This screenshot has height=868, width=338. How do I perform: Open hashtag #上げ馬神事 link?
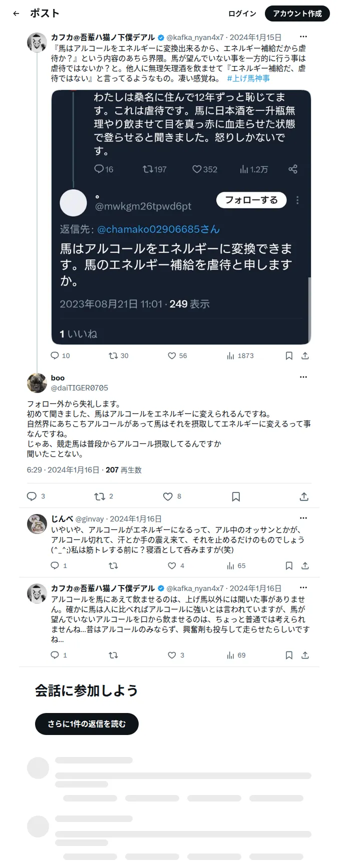click(248, 78)
